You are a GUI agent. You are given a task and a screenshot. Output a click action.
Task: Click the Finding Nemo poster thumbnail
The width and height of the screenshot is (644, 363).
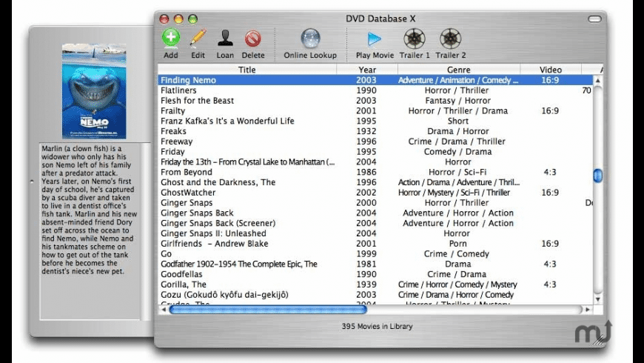click(94, 91)
